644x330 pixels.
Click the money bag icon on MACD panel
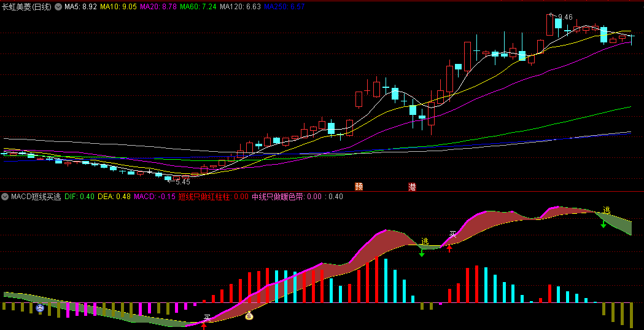(x=249, y=316)
